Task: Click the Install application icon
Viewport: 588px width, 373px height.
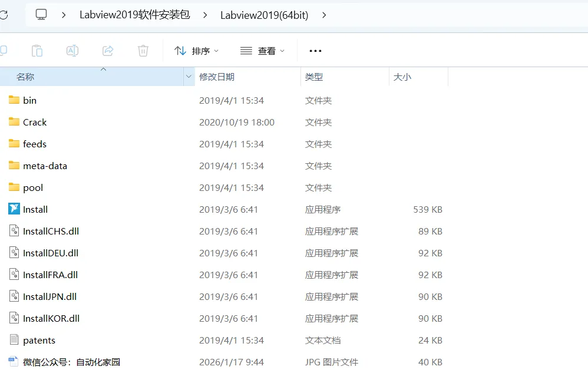Action: 14,209
